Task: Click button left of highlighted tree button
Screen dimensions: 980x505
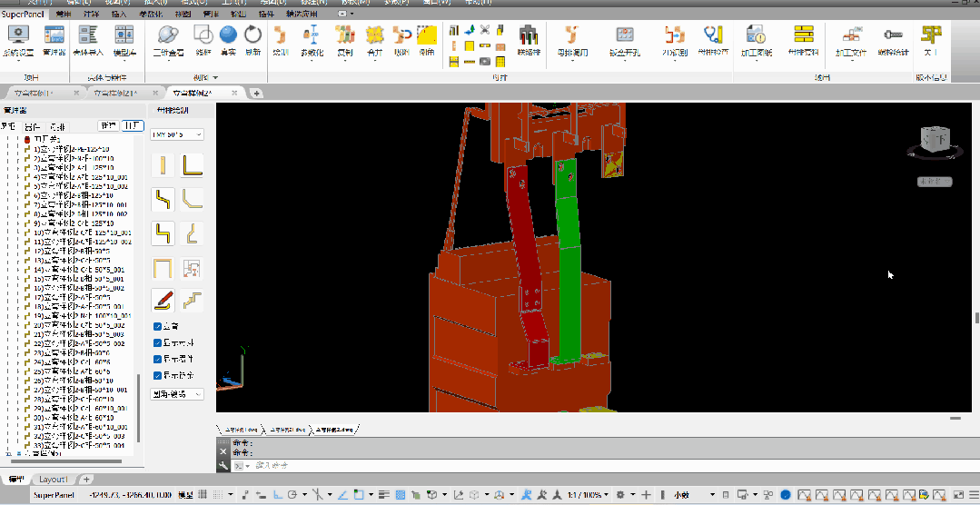Action: 109,125
